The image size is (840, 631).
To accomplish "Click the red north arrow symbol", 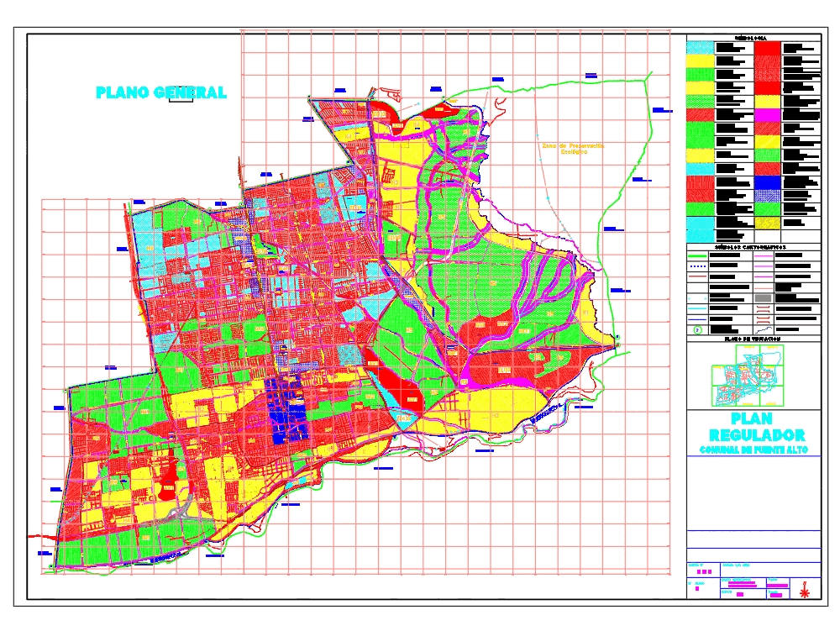I will (x=806, y=590).
